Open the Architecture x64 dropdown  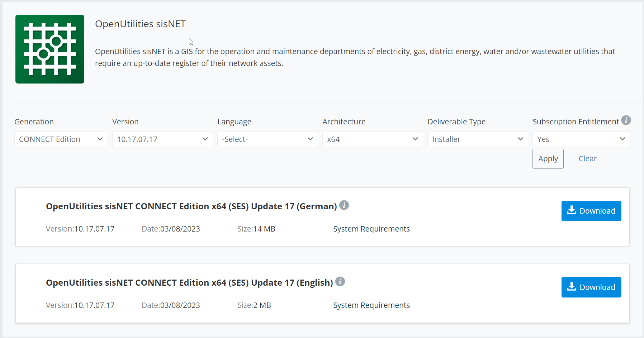coord(373,139)
